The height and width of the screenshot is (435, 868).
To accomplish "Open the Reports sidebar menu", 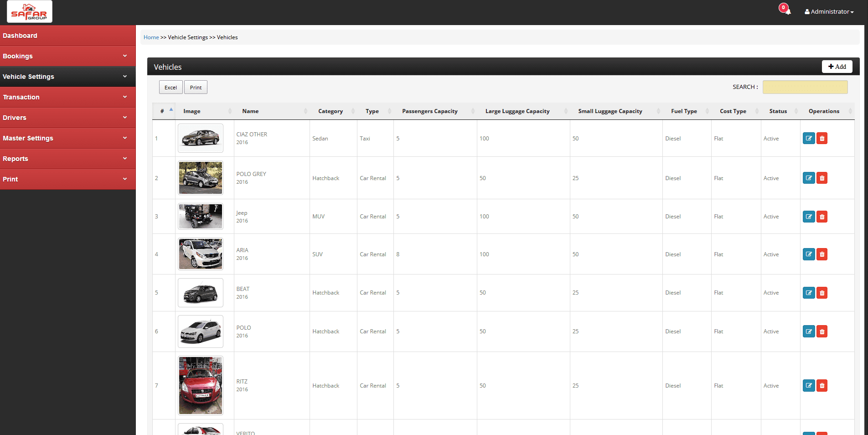I will pos(67,159).
